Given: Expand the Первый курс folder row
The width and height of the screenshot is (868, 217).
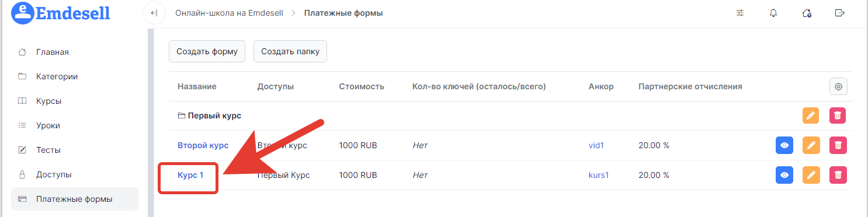Looking at the screenshot, I should pyautogui.click(x=209, y=116).
